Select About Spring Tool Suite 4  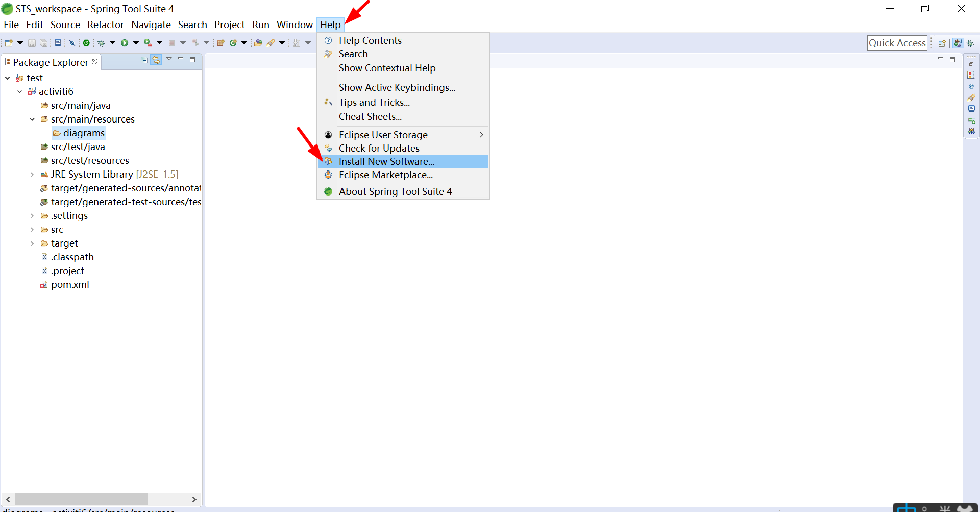coord(403,191)
